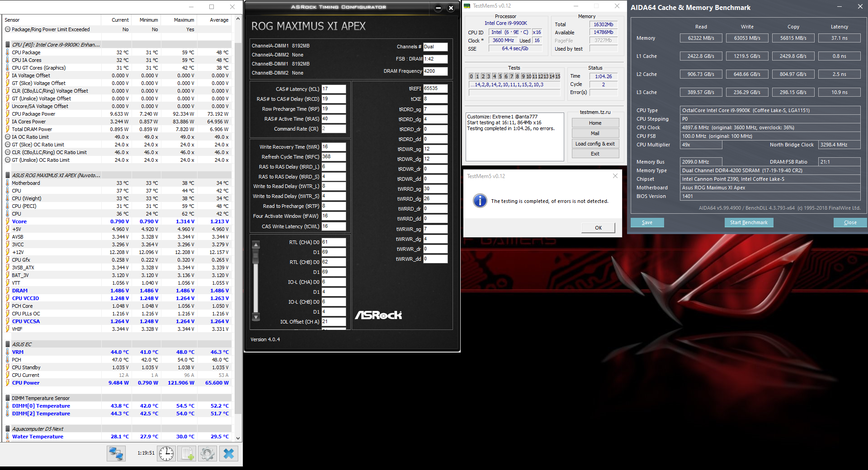The image size is (868, 470).
Task: Click the Memory Latency value 37.1 ns
Action: [x=839, y=38]
